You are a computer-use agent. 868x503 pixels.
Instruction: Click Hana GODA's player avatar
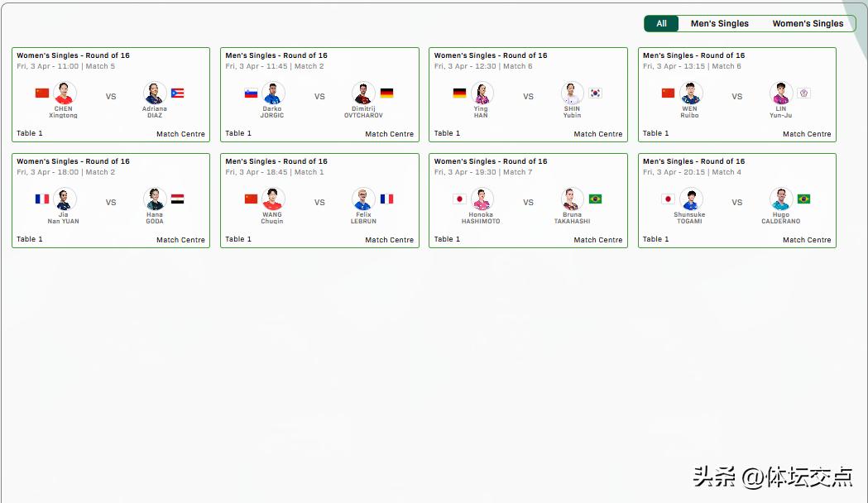[155, 198]
